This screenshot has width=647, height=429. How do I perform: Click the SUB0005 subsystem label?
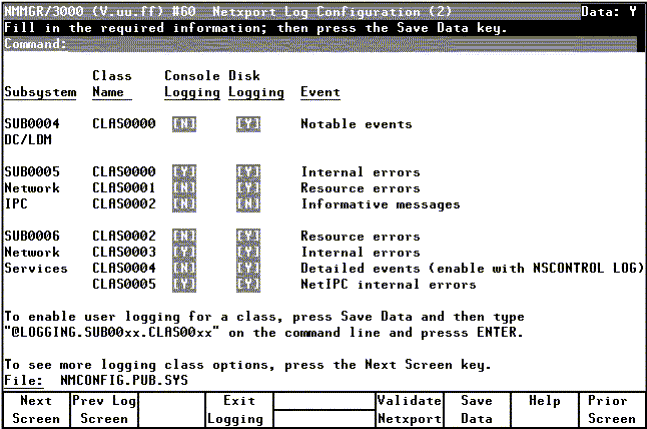click(x=32, y=171)
